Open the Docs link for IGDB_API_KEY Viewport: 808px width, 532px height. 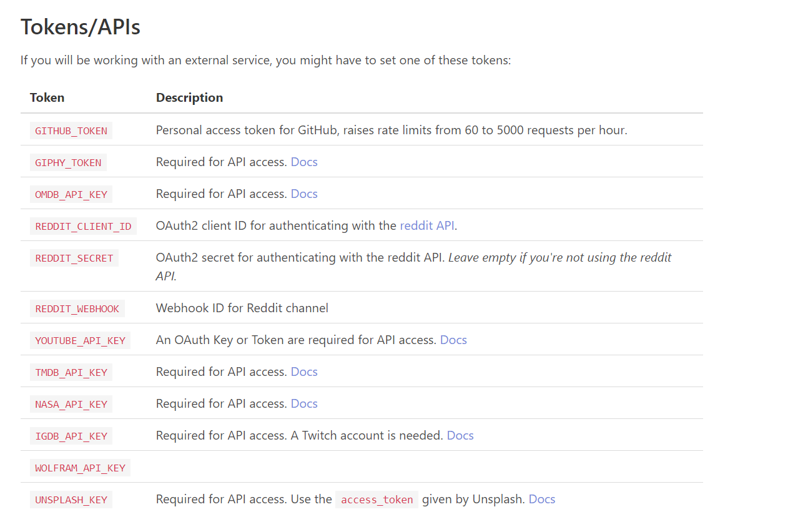coord(460,435)
